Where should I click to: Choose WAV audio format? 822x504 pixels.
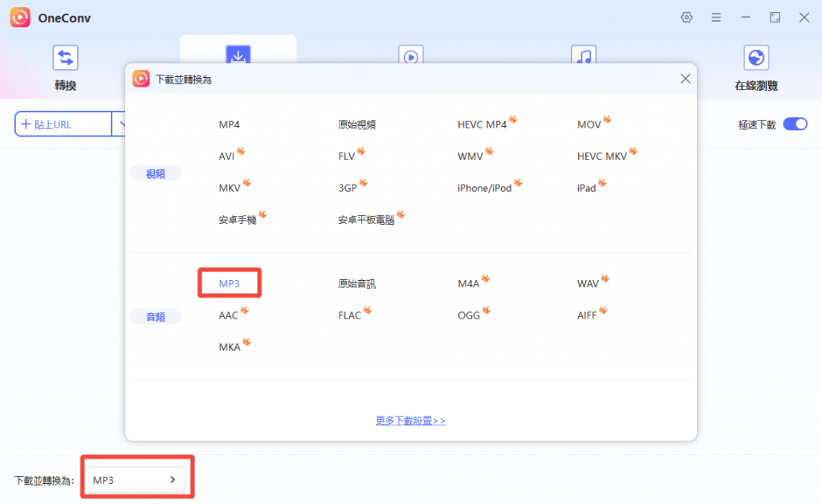click(588, 284)
